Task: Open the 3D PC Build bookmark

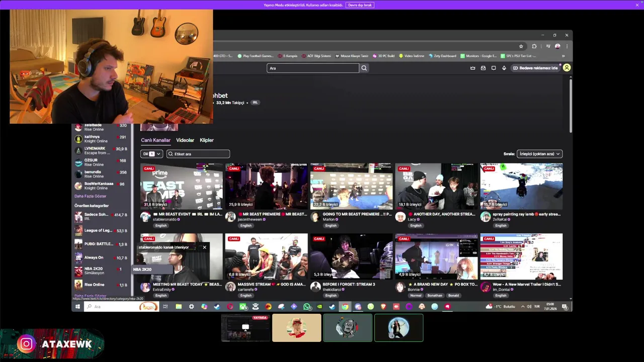Action: point(383,56)
